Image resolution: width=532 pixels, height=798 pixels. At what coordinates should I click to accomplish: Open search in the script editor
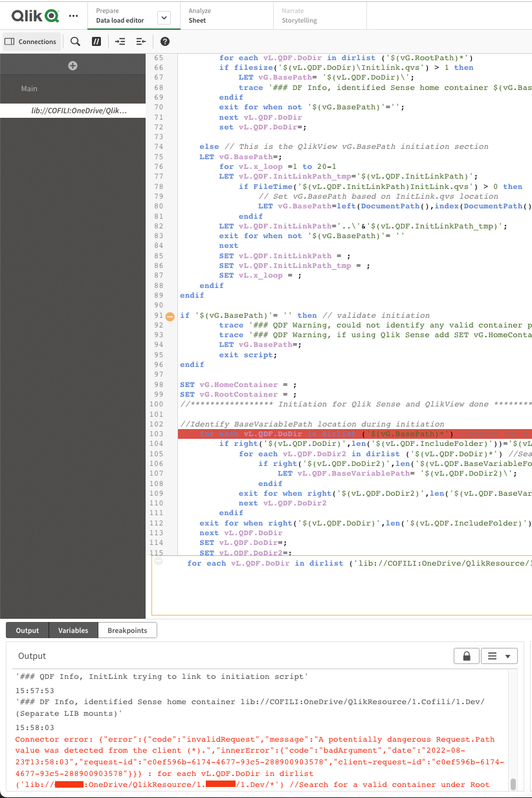75,41
